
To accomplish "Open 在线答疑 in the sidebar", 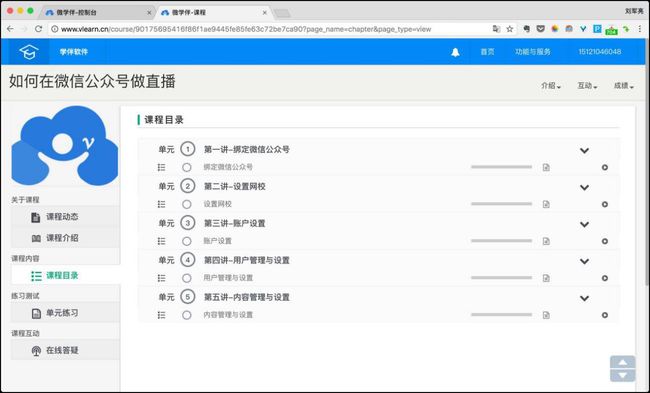I will (x=65, y=351).
